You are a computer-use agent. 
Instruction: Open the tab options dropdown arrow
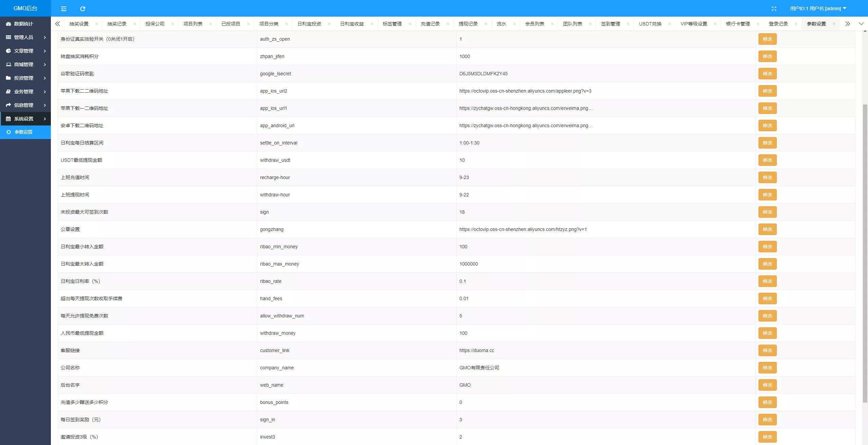point(861,24)
